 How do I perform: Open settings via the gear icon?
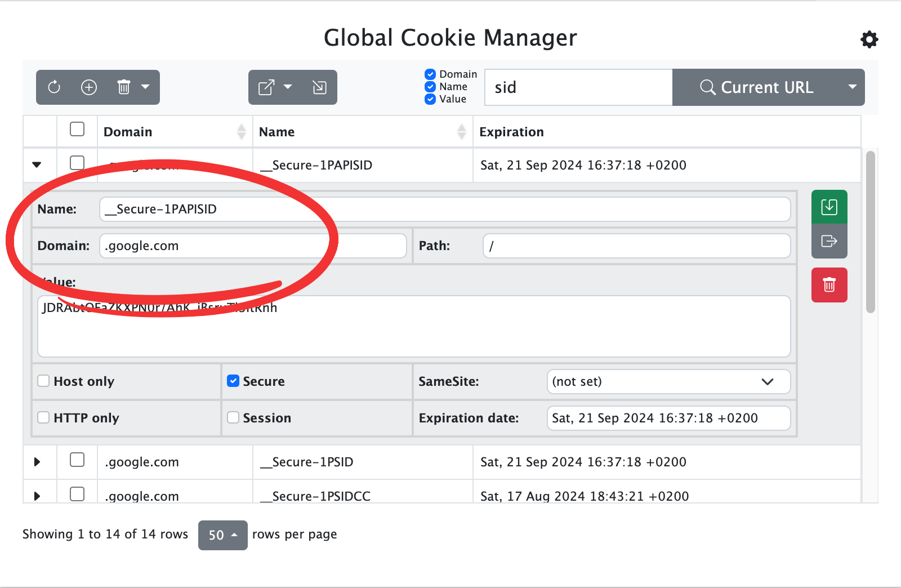point(869,39)
